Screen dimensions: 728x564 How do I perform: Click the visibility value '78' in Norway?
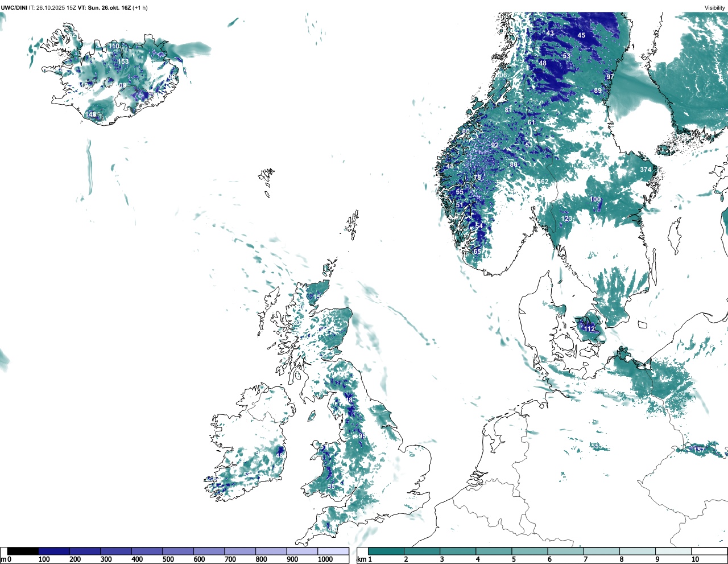(x=477, y=178)
